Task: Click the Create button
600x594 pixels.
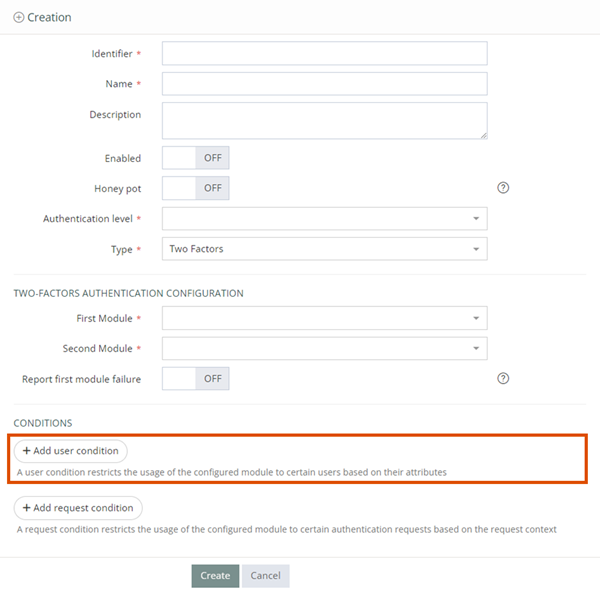Action: (214, 576)
